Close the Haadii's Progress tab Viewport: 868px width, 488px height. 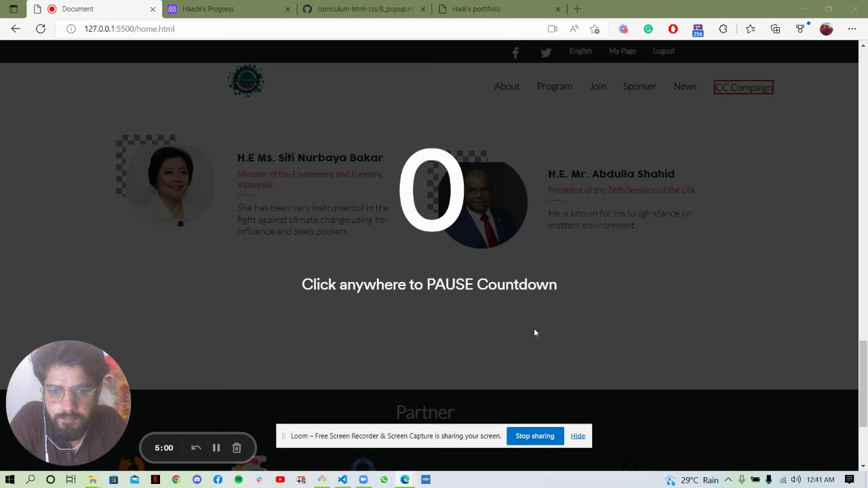288,9
